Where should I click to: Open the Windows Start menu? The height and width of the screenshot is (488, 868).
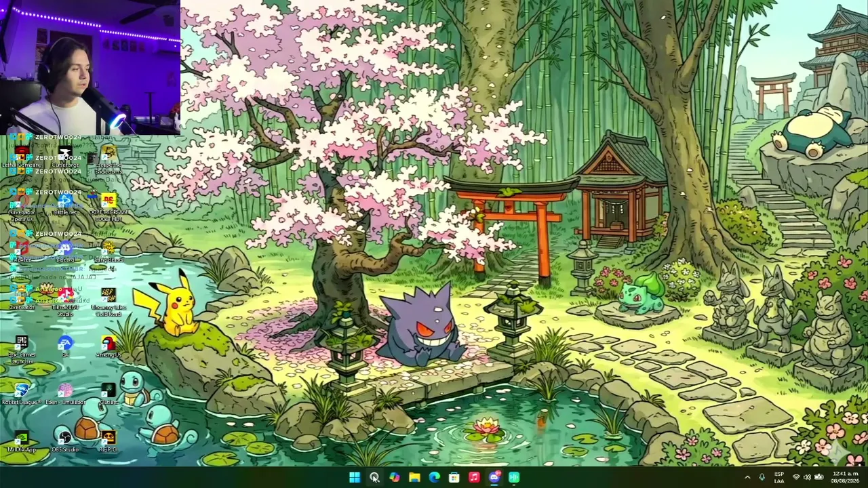(x=355, y=477)
